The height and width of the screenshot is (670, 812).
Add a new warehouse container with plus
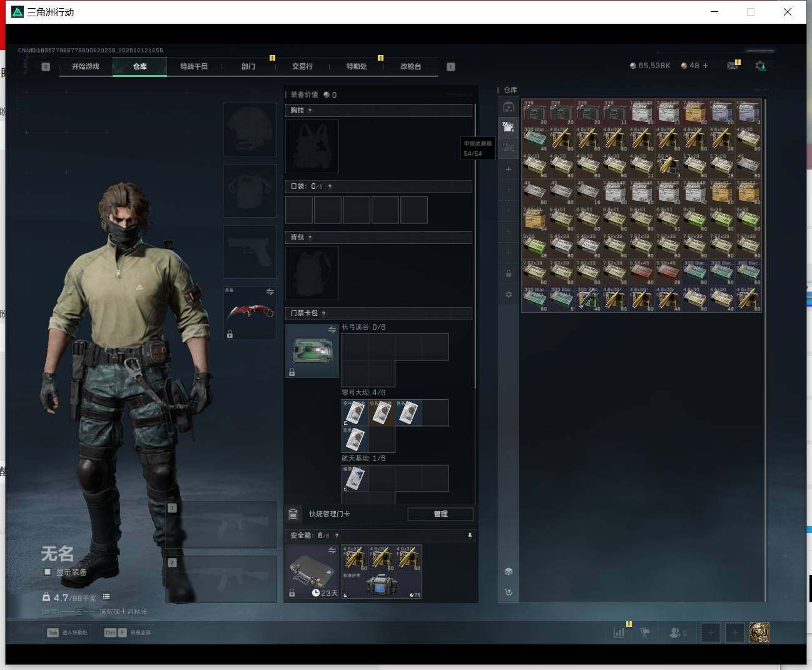tap(509, 169)
